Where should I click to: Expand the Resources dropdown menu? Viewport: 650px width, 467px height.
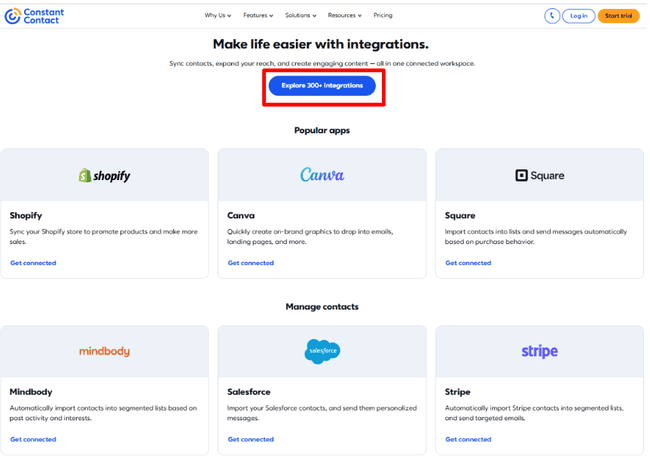pyautogui.click(x=346, y=15)
